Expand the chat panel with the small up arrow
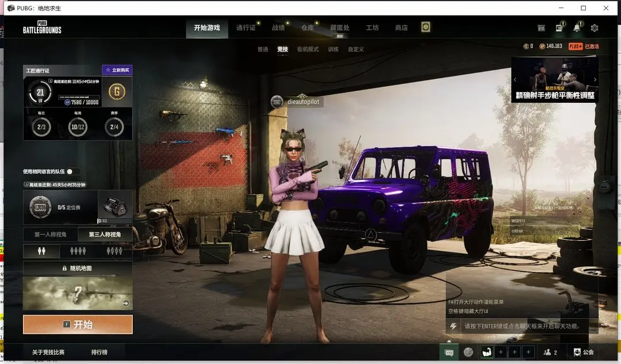Viewport: 621px width, 364px height. [x=448, y=341]
